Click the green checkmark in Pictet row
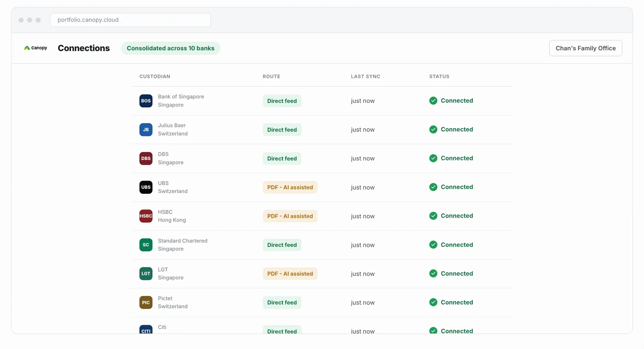The width and height of the screenshot is (644, 349). (433, 302)
